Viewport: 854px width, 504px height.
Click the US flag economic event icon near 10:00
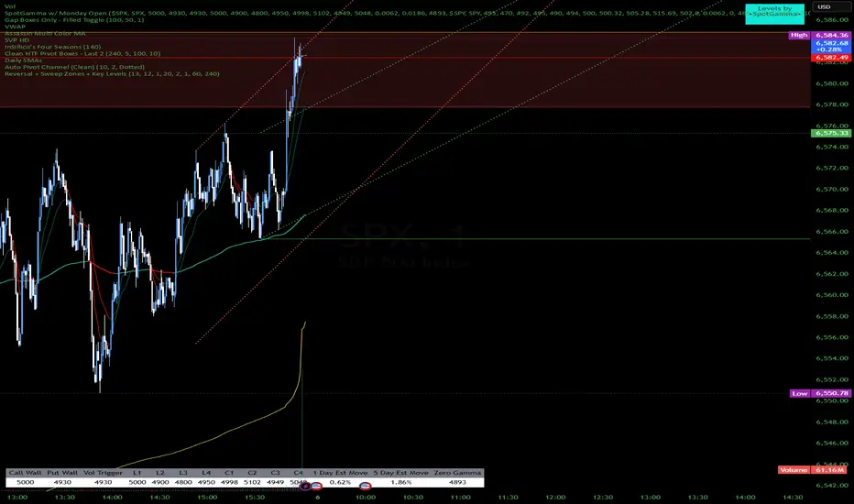[365, 486]
